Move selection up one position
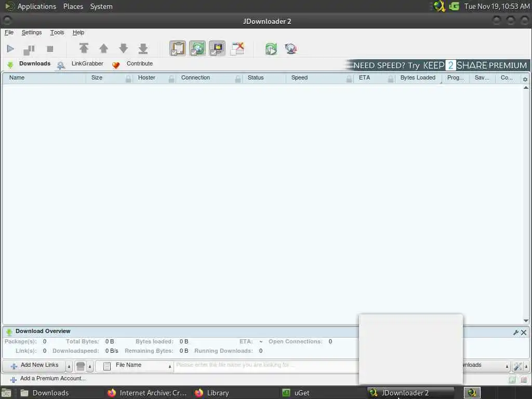 pyautogui.click(x=103, y=48)
